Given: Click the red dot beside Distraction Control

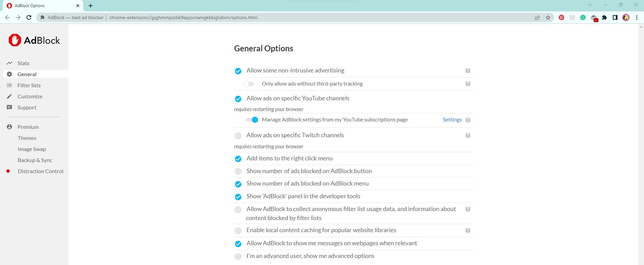Looking at the screenshot, I should 8,171.
